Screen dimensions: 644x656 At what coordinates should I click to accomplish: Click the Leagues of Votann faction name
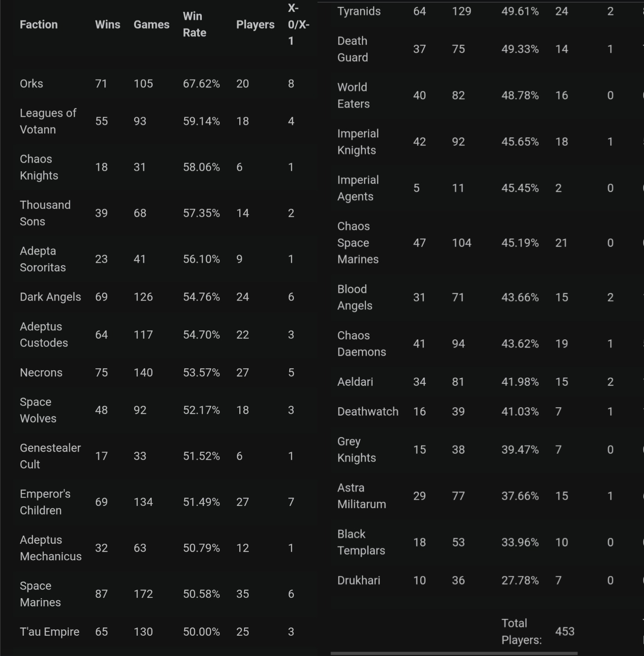[48, 121]
